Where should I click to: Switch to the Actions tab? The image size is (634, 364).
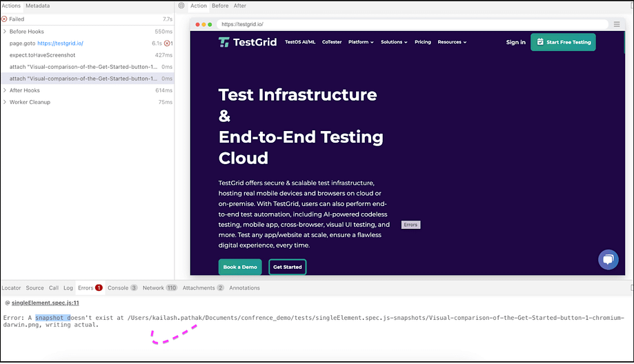tap(11, 6)
